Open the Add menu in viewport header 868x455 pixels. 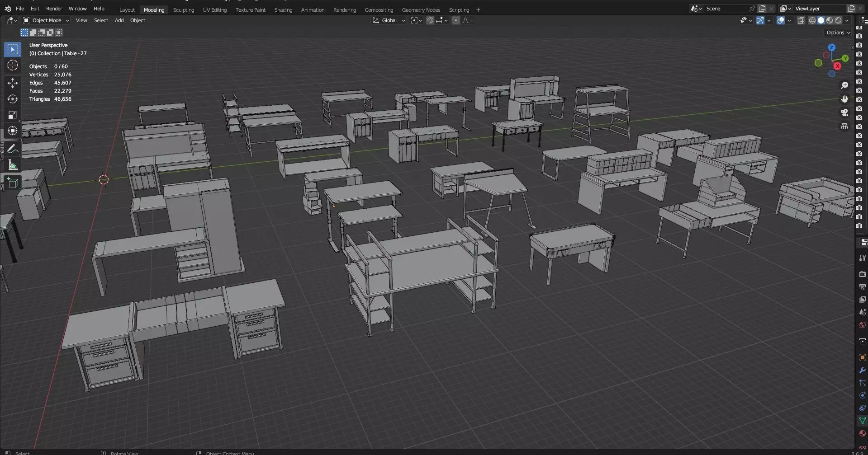pos(119,20)
